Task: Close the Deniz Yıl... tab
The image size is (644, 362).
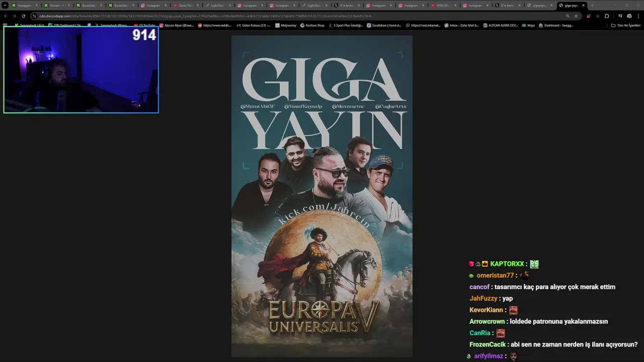Action: pyautogui.click(x=198, y=5)
